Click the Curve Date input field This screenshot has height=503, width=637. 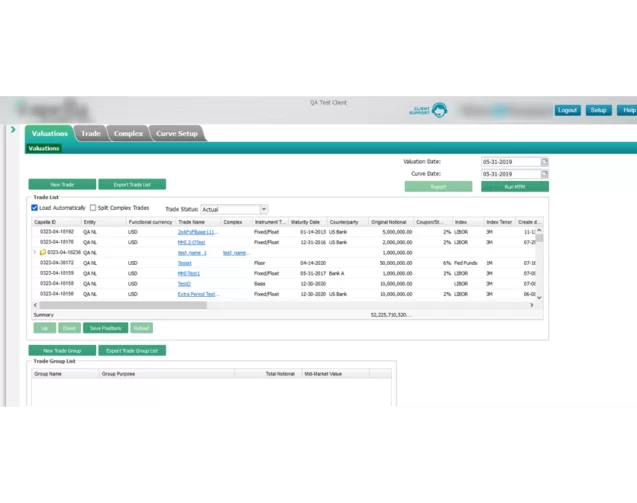[511, 174]
